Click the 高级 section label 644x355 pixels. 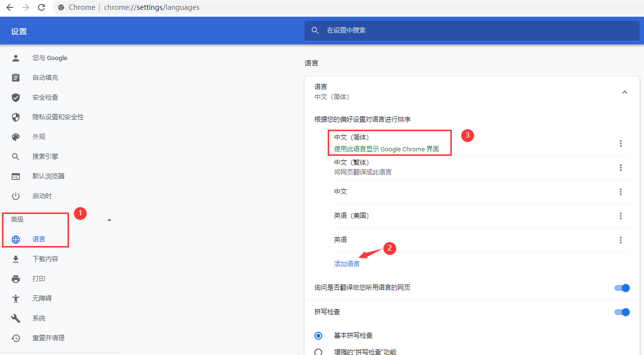tap(17, 220)
